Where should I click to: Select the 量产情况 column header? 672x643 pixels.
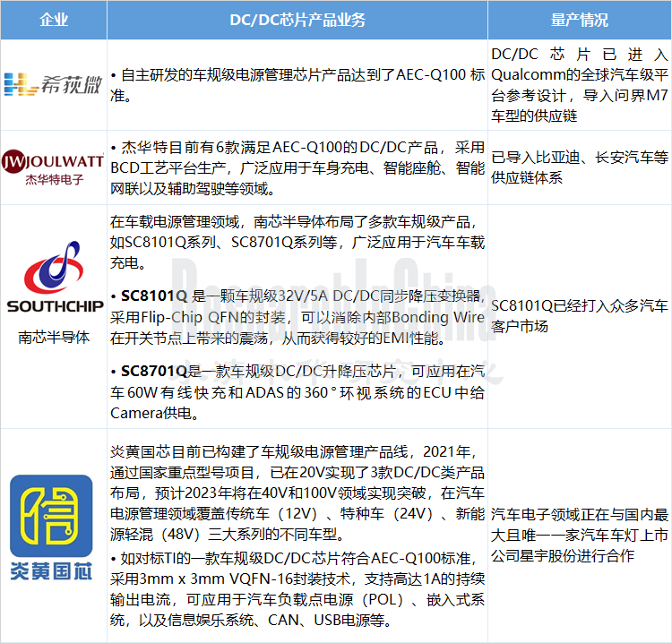pos(580,20)
